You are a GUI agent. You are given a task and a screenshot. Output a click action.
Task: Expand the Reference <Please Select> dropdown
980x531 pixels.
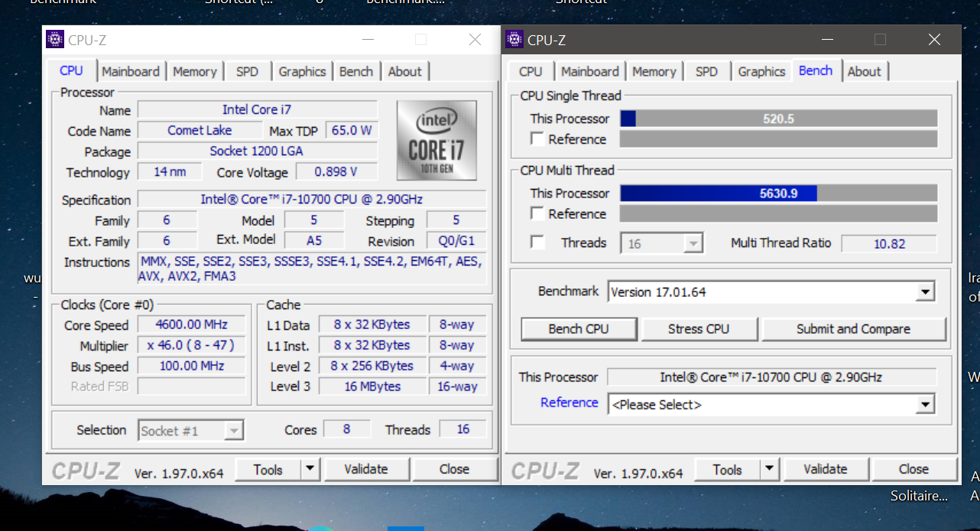(x=926, y=404)
